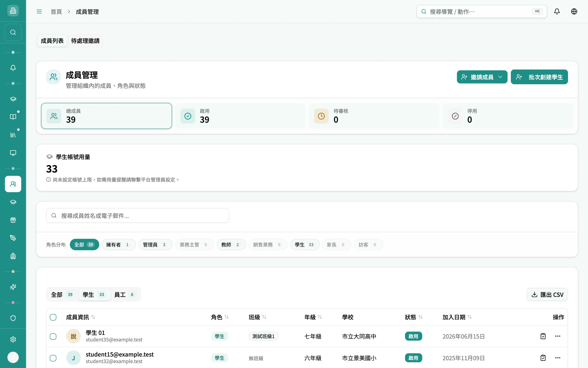Click the 說 avatar of 學生 01
Screen dimensions: 588x368
pyautogui.click(x=73, y=336)
